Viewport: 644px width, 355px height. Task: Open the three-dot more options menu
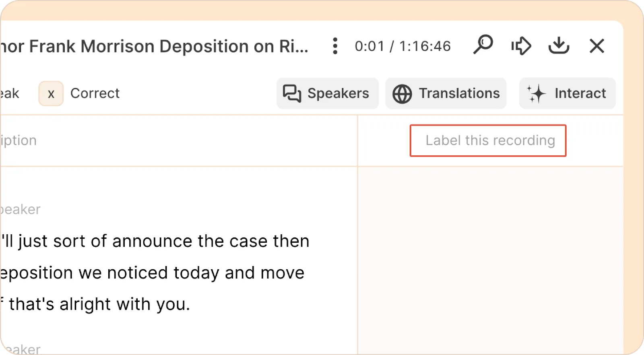click(x=335, y=46)
